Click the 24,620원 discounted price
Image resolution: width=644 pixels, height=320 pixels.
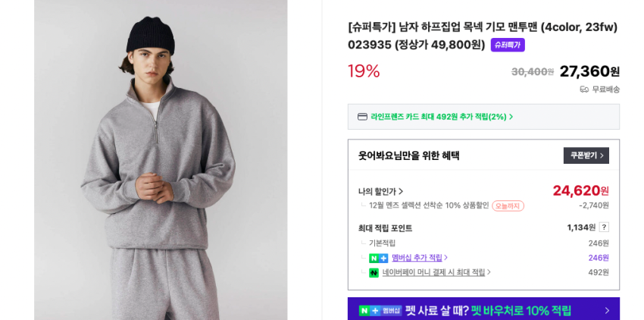580,190
